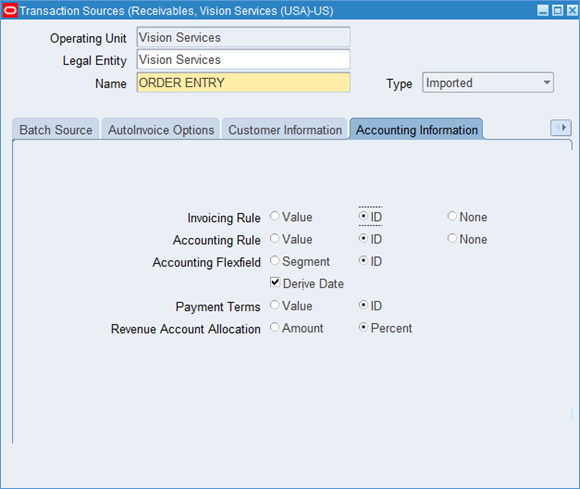Click the Payment Terms label
Screen dimensions: 580x489
pos(218,307)
